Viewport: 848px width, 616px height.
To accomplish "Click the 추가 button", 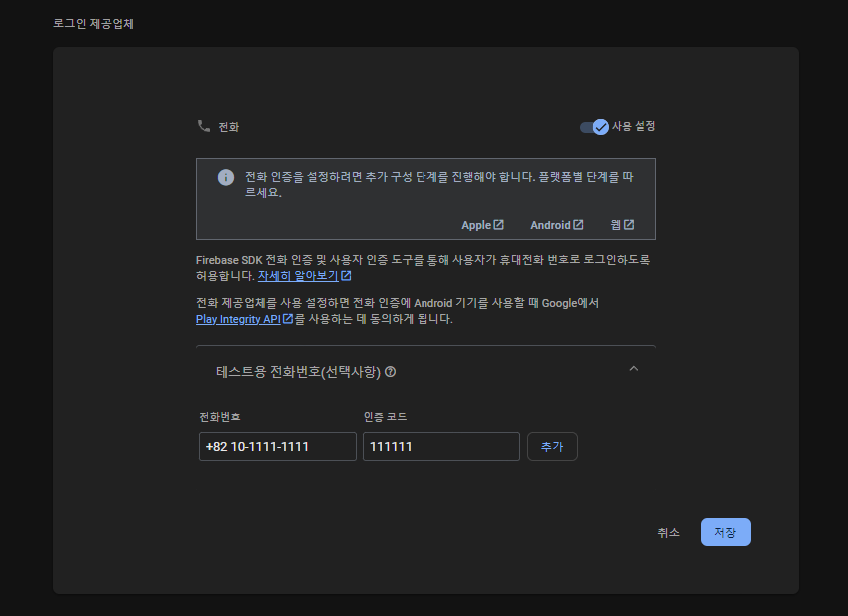I will pos(552,447).
